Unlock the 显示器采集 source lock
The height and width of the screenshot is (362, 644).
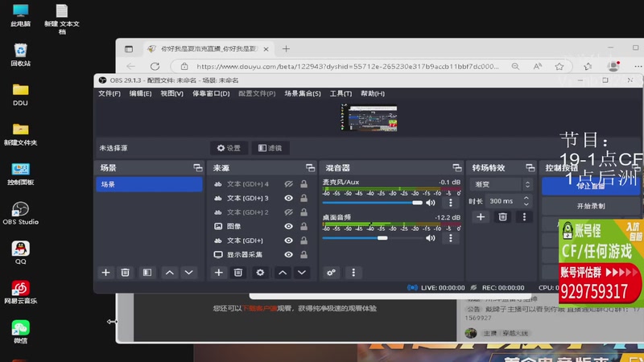tap(304, 254)
